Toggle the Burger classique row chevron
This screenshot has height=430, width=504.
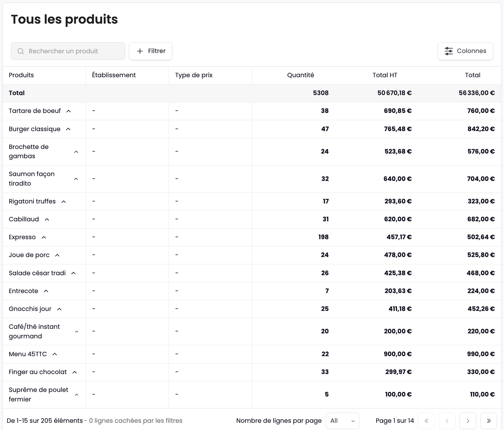tap(68, 129)
